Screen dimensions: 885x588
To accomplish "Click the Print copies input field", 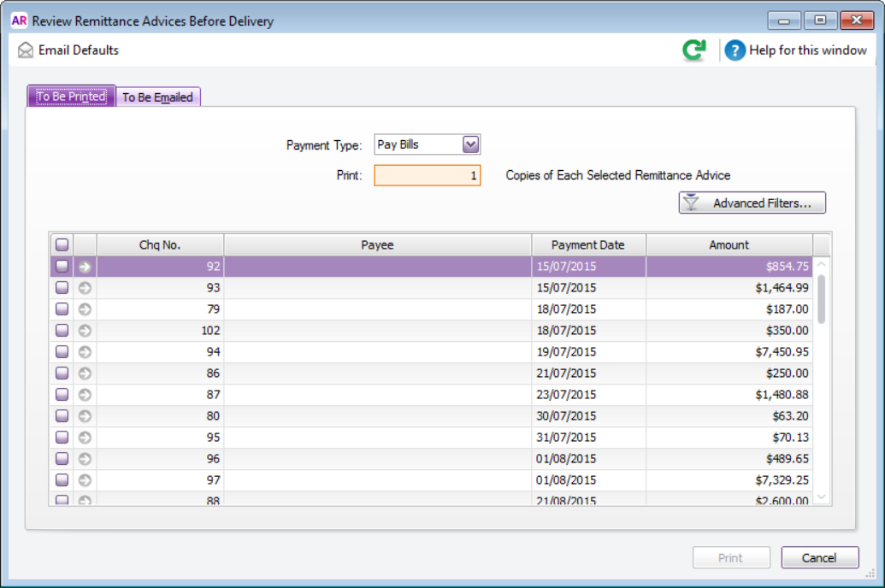I will pyautogui.click(x=428, y=175).
